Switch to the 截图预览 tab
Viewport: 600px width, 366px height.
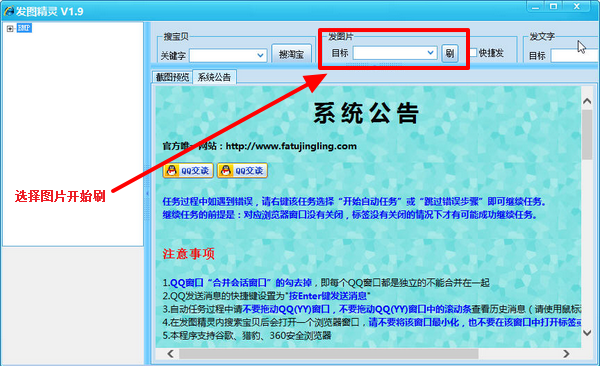tap(172, 77)
